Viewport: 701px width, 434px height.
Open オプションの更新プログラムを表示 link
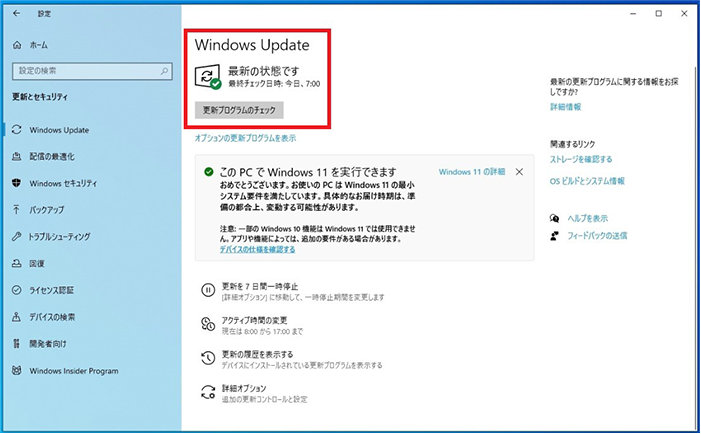point(245,138)
